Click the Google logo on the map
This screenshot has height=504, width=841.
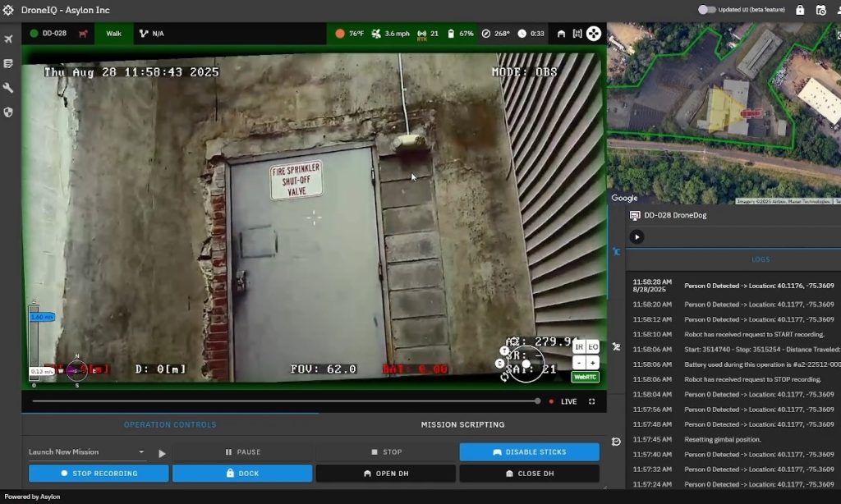tap(624, 198)
